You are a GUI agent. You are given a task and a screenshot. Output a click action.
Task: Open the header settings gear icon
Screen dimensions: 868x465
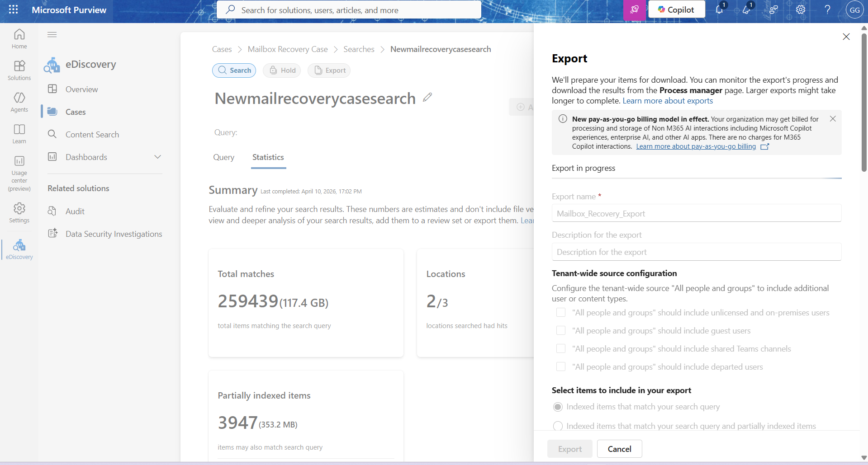coord(801,9)
